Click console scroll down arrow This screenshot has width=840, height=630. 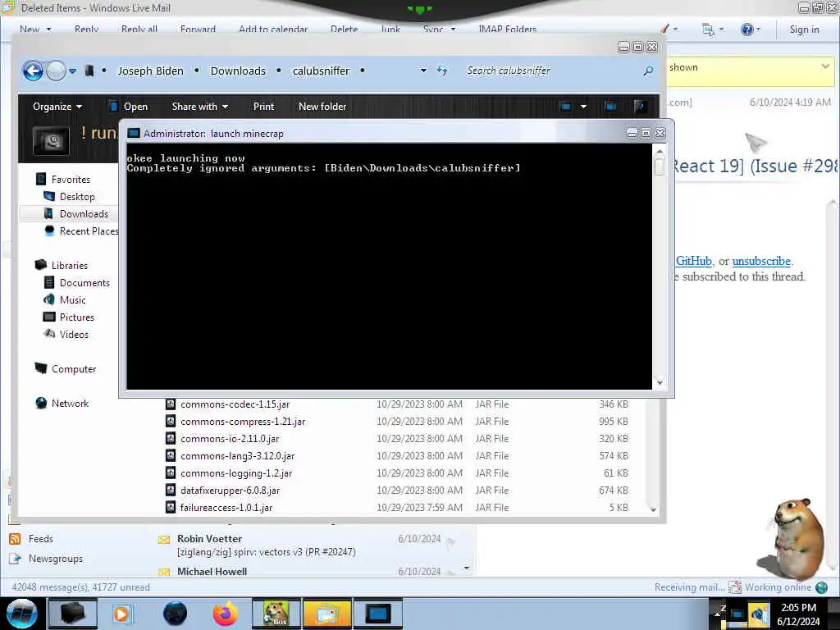[660, 382]
